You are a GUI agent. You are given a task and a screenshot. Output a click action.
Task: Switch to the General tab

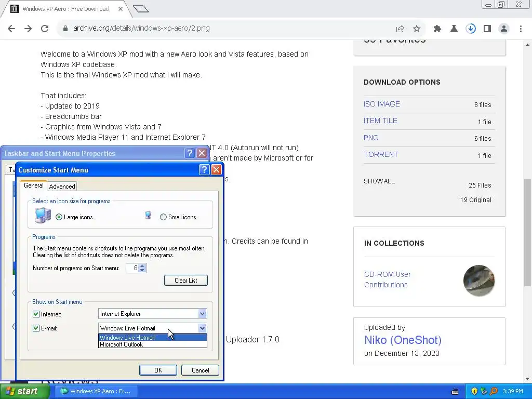click(x=34, y=185)
